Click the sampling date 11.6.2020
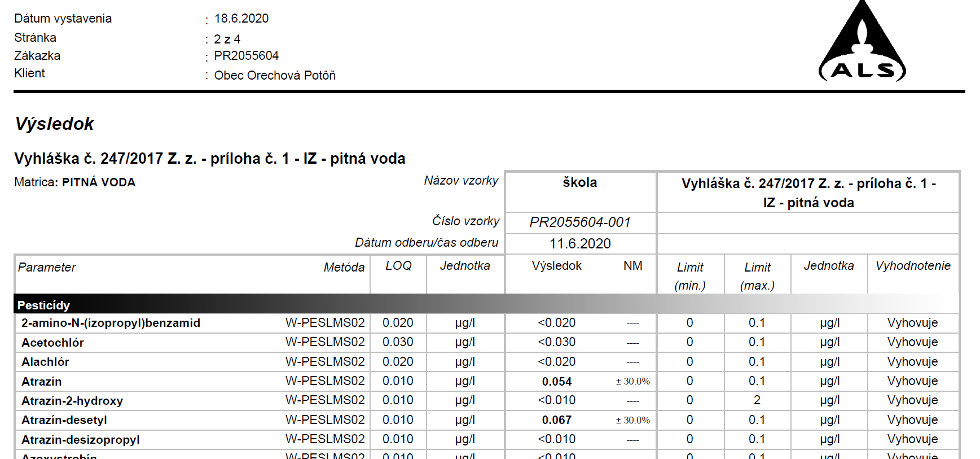Viewport: 980px width, 459px height. click(579, 244)
